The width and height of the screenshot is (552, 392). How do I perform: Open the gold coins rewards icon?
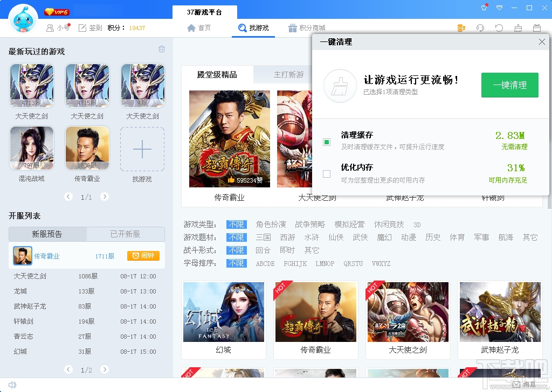pyautogui.click(x=461, y=27)
